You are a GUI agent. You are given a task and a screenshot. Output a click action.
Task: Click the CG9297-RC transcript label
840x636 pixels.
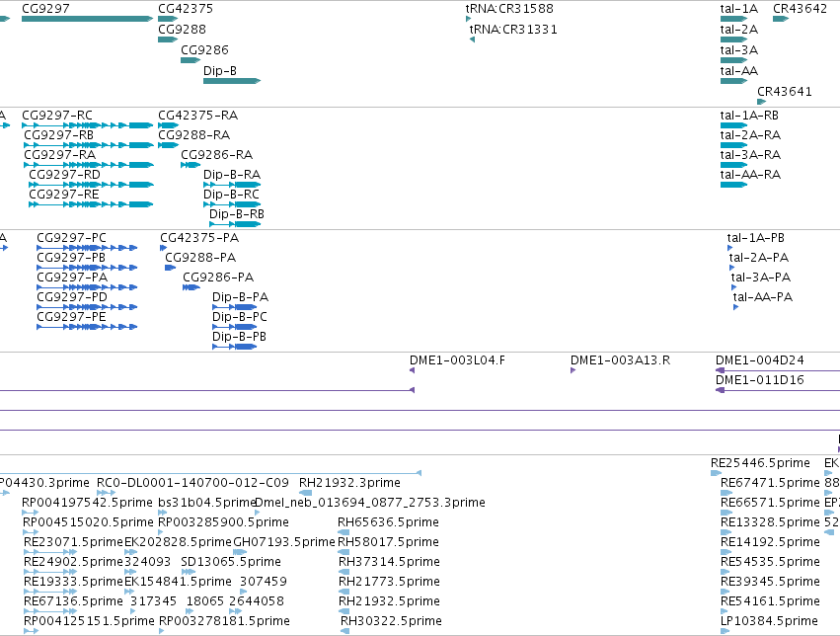click(57, 116)
